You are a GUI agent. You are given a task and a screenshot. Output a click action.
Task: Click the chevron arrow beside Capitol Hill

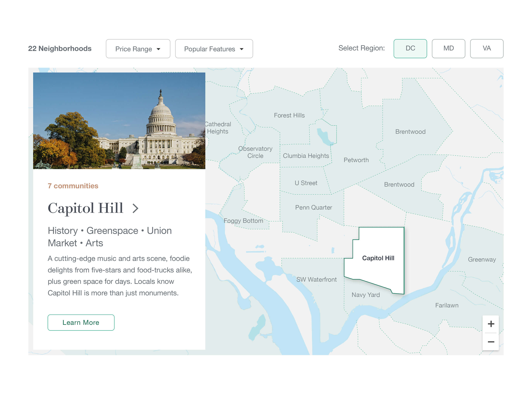pos(135,208)
